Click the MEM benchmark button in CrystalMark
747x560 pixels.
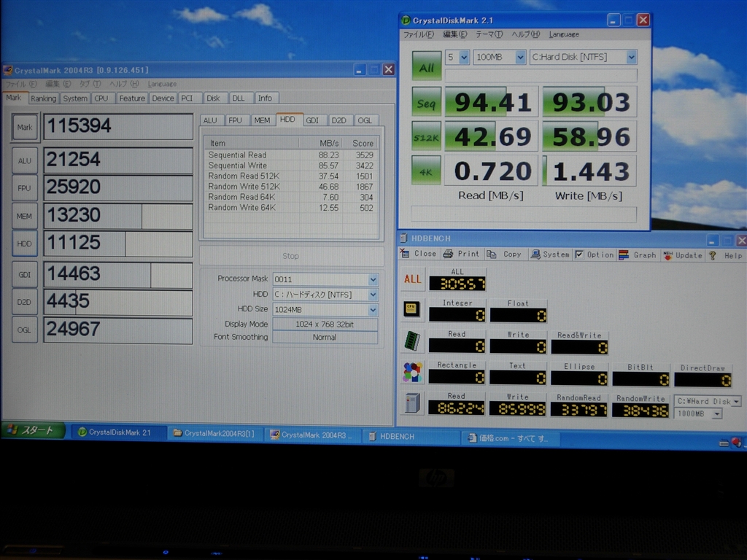click(25, 216)
